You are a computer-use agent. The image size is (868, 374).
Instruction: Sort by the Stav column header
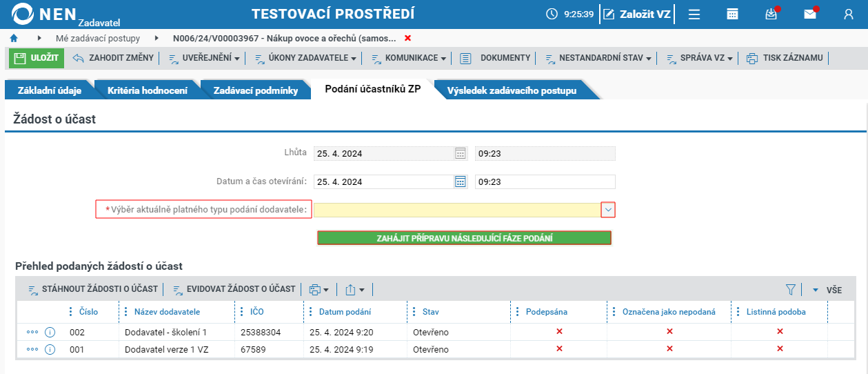click(431, 312)
